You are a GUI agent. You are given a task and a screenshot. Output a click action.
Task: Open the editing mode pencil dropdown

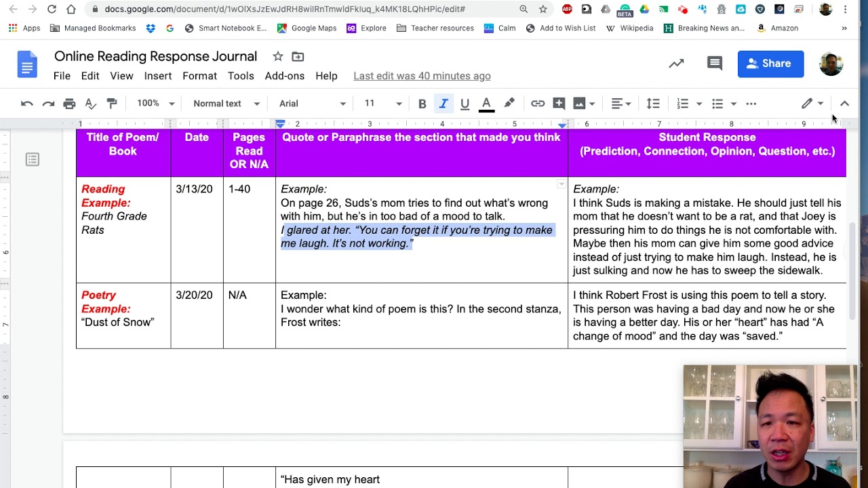coord(812,104)
